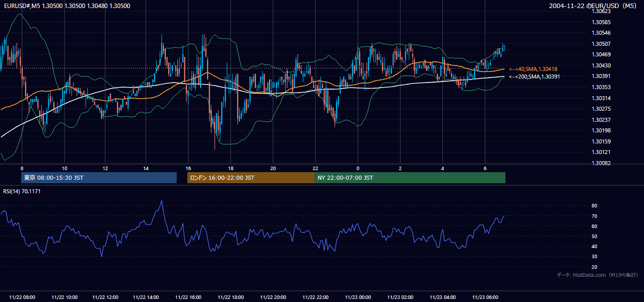Select the Tokyo 08:00-15:30 JST session bar
Viewport: 644px width, 302px height.
coord(99,178)
